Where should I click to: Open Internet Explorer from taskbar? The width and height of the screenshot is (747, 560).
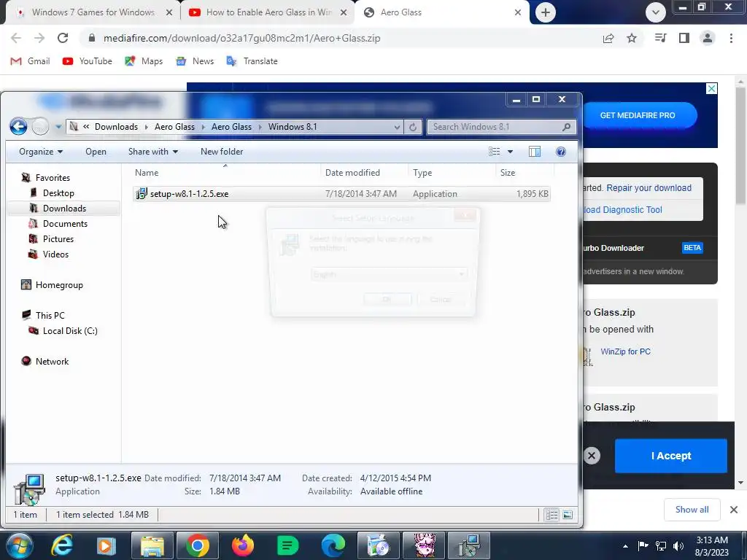pyautogui.click(x=62, y=545)
